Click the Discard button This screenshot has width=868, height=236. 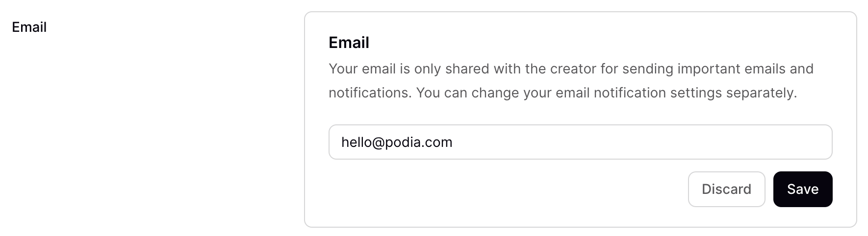tap(726, 189)
